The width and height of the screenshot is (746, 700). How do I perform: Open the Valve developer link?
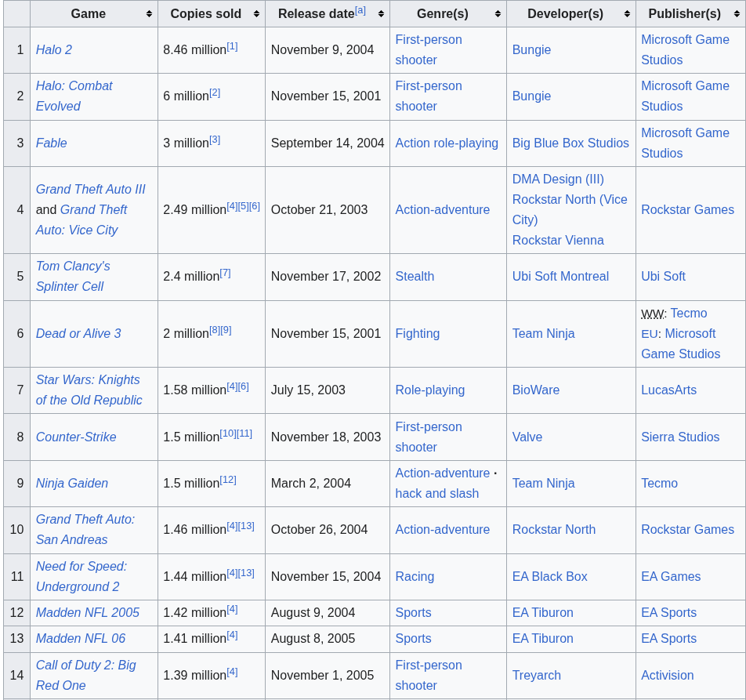tap(527, 437)
